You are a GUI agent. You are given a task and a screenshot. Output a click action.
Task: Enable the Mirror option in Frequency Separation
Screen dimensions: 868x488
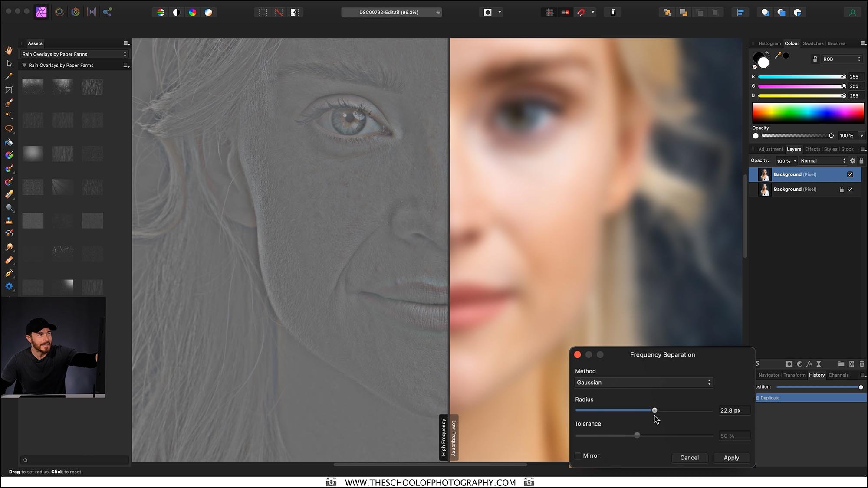pos(578,455)
